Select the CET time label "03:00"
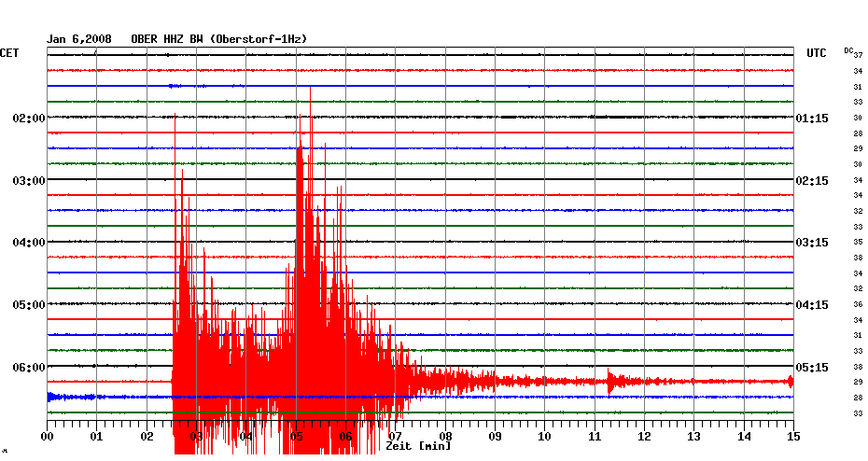The height and width of the screenshot is (461, 868). (x=29, y=181)
